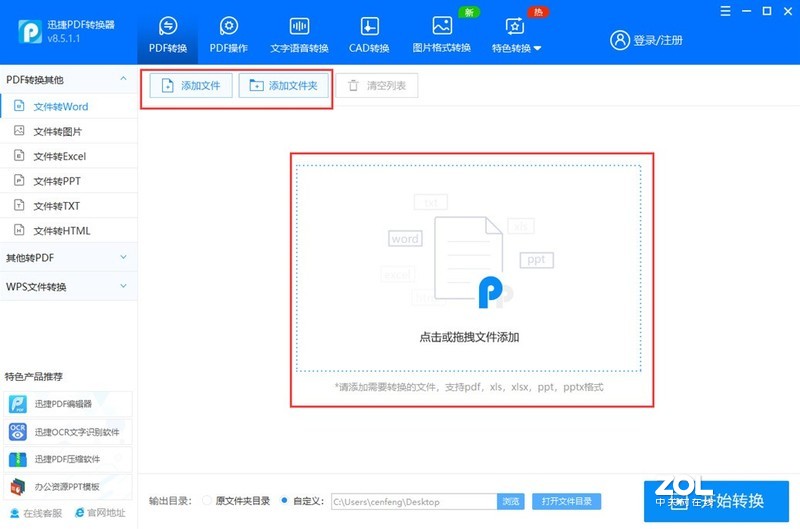Click the output directory path field
Image resolution: width=800 pixels, height=529 pixels.
(414, 501)
